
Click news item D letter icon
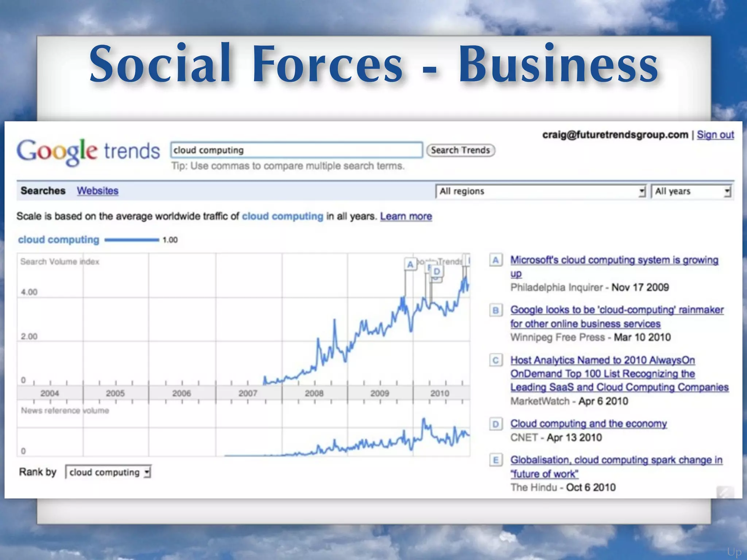tap(496, 424)
